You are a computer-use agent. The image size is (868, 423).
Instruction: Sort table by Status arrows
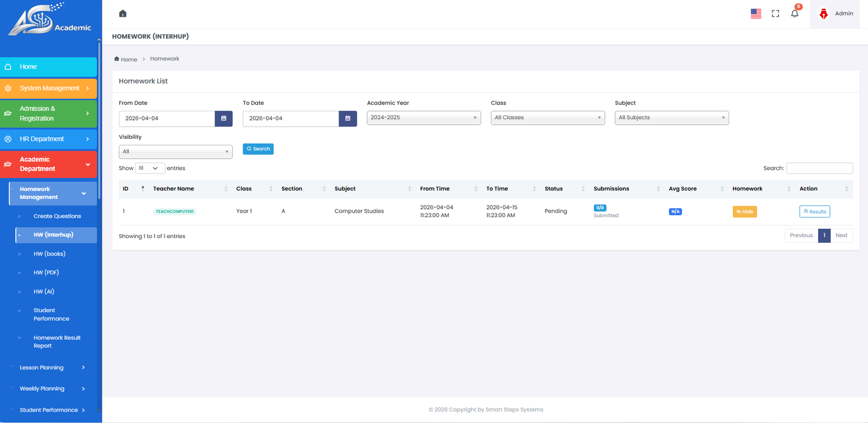pyautogui.click(x=583, y=189)
